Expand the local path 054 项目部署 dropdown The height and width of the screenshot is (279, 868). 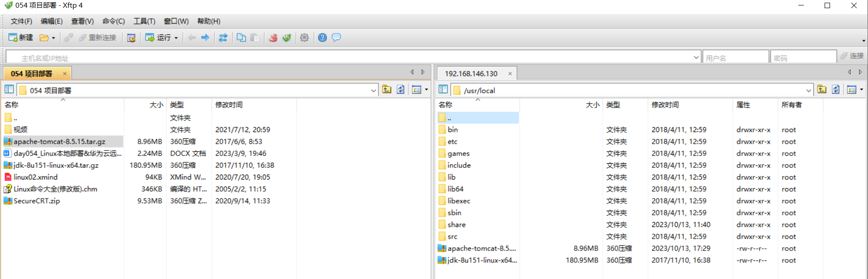(373, 90)
